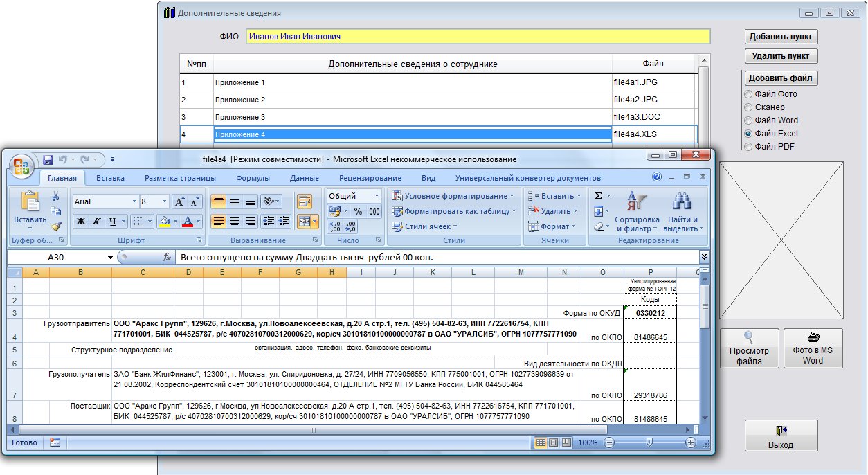Open Условное форматирование dropdown
The width and height of the screenshot is (868, 475).
(x=454, y=196)
